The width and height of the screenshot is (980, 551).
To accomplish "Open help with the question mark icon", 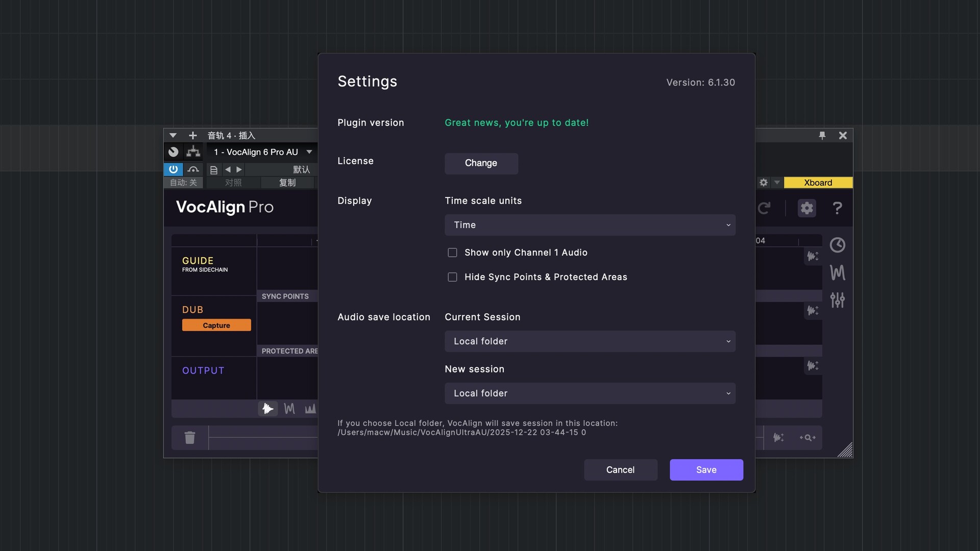I will click(x=837, y=208).
